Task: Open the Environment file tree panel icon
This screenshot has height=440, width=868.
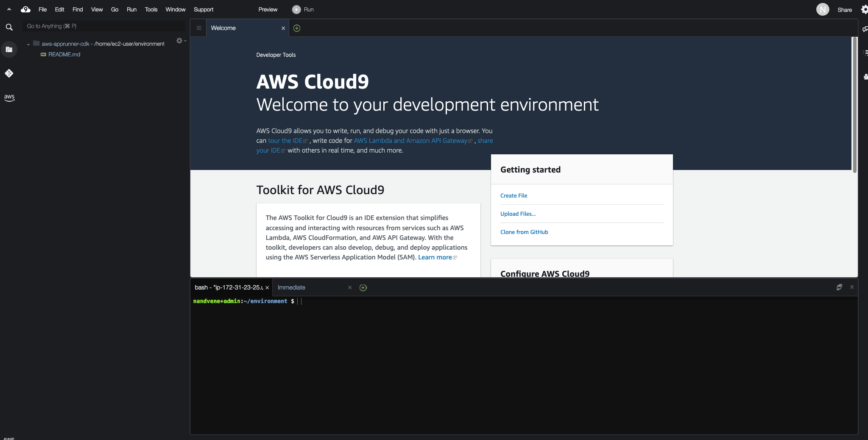Action: pos(9,50)
